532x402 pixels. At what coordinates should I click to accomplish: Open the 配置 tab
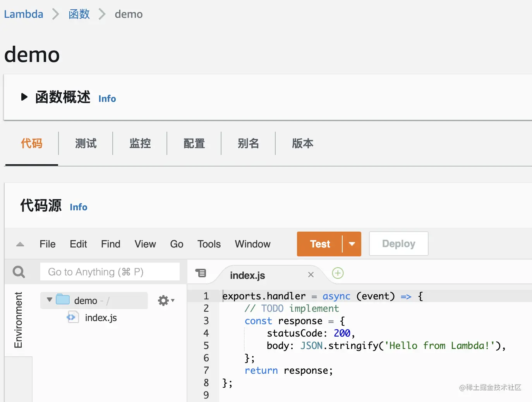coord(194,144)
